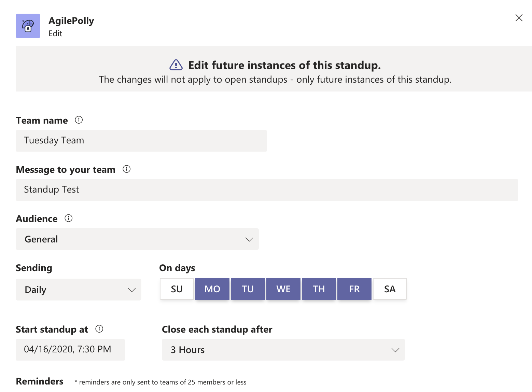Image resolution: width=532 pixels, height=392 pixels.
Task: Toggle the SA day button
Action: [390, 289]
